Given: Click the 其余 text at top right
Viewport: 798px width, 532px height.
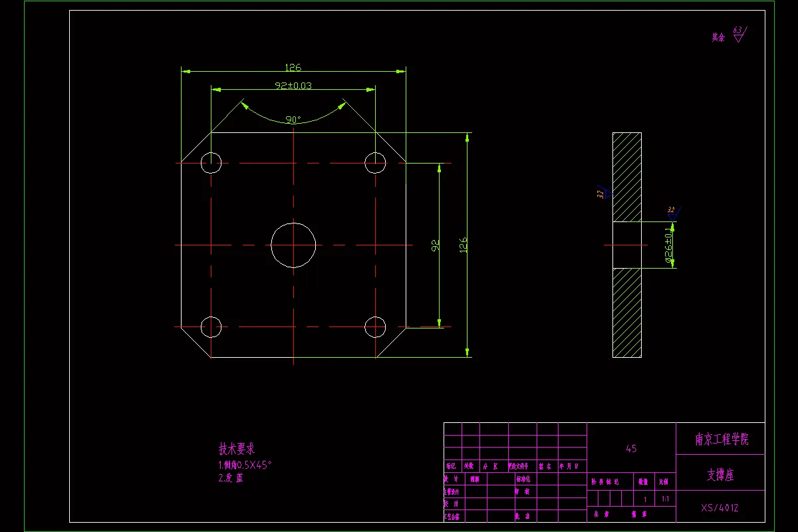Looking at the screenshot, I should pyautogui.click(x=718, y=37).
